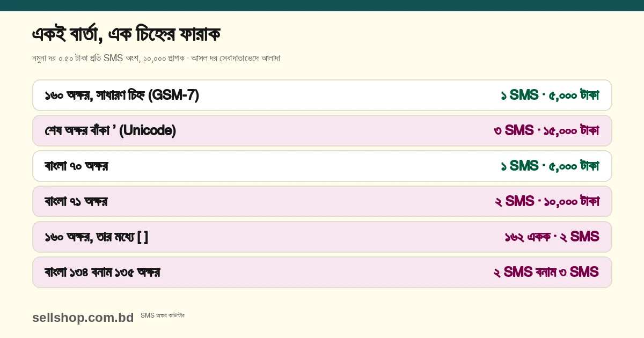The height and width of the screenshot is (338, 644).
Task: Select the row label "বাংলা ১৩৪ বনাম ১৩৫ অক্ষর"
Action: click(103, 273)
